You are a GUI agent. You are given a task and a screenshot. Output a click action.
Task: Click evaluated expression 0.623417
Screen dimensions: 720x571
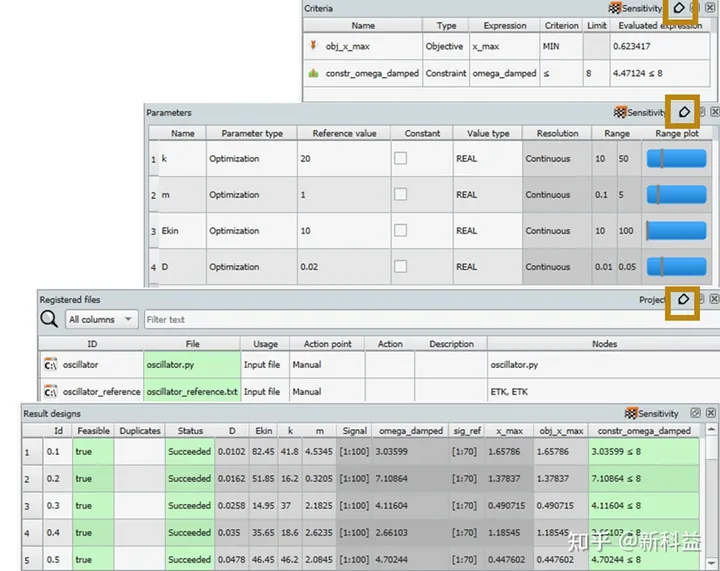[x=660, y=46]
